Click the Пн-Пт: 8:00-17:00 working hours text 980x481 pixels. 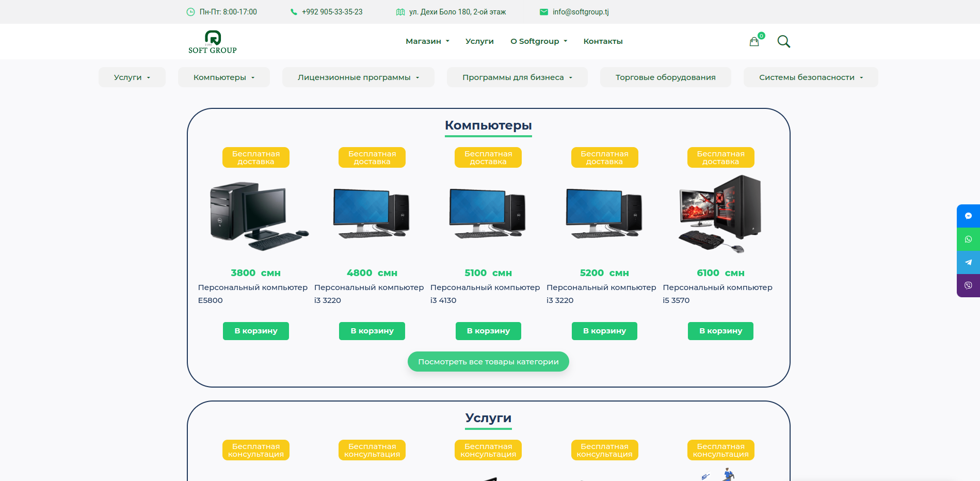tap(228, 12)
